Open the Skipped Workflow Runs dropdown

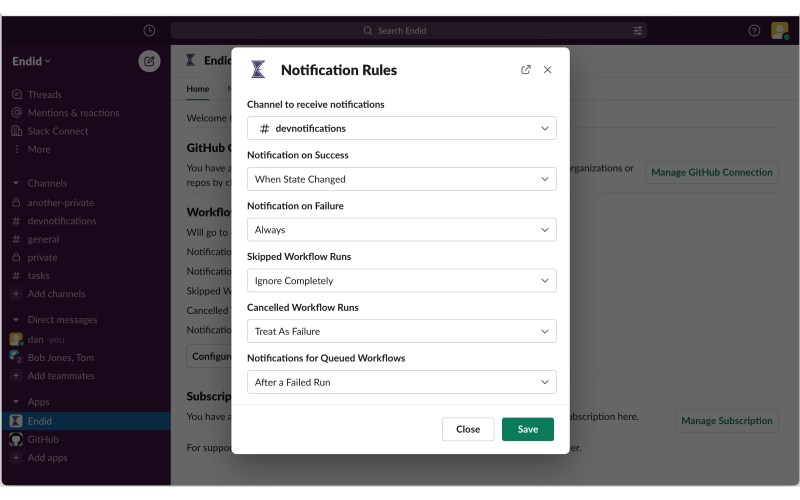click(x=402, y=281)
